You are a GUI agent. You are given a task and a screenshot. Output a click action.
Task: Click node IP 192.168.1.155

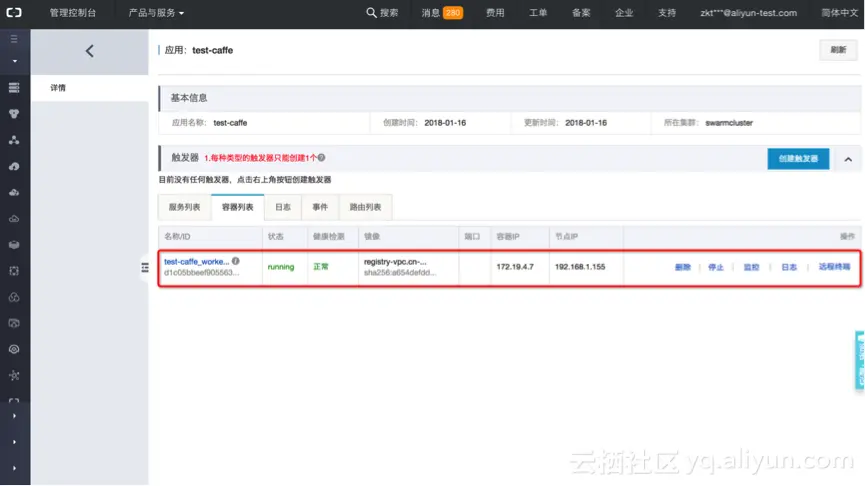(x=580, y=267)
